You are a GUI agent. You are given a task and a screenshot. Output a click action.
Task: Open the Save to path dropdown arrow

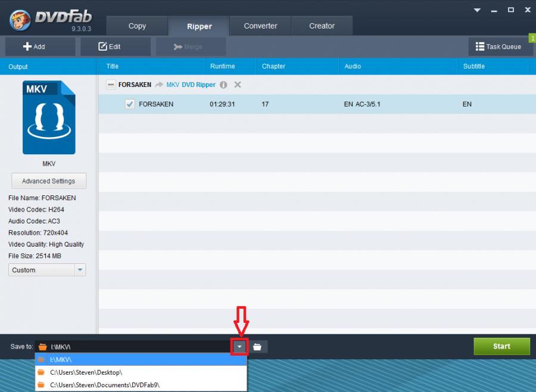point(239,347)
